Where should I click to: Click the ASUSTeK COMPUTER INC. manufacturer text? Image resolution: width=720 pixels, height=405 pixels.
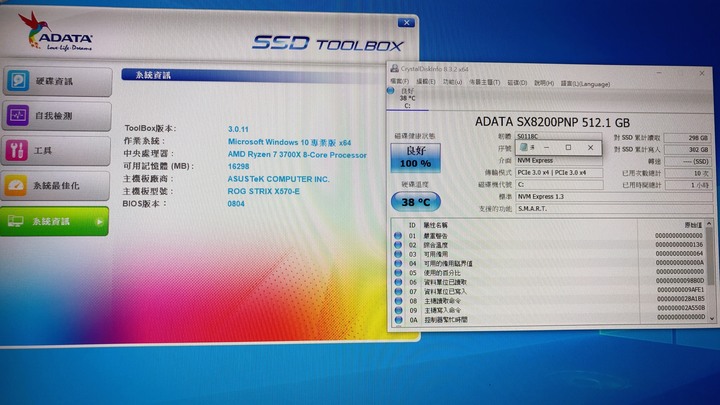278,179
